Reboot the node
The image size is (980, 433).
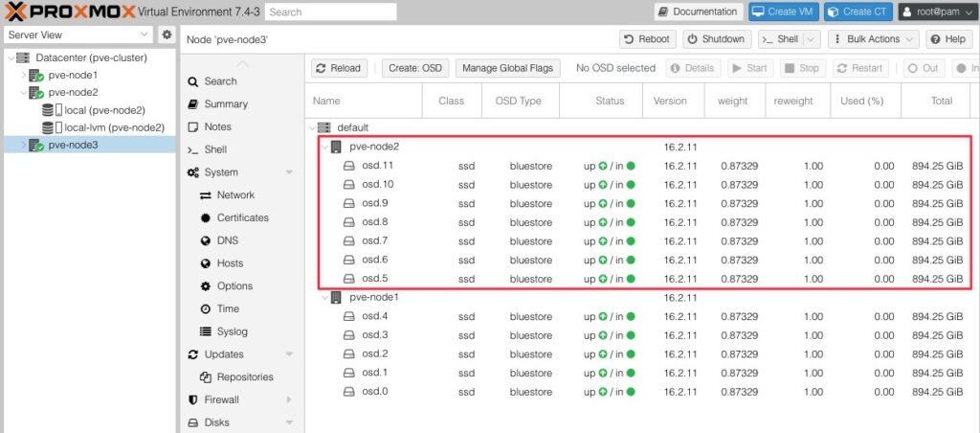[x=648, y=38]
